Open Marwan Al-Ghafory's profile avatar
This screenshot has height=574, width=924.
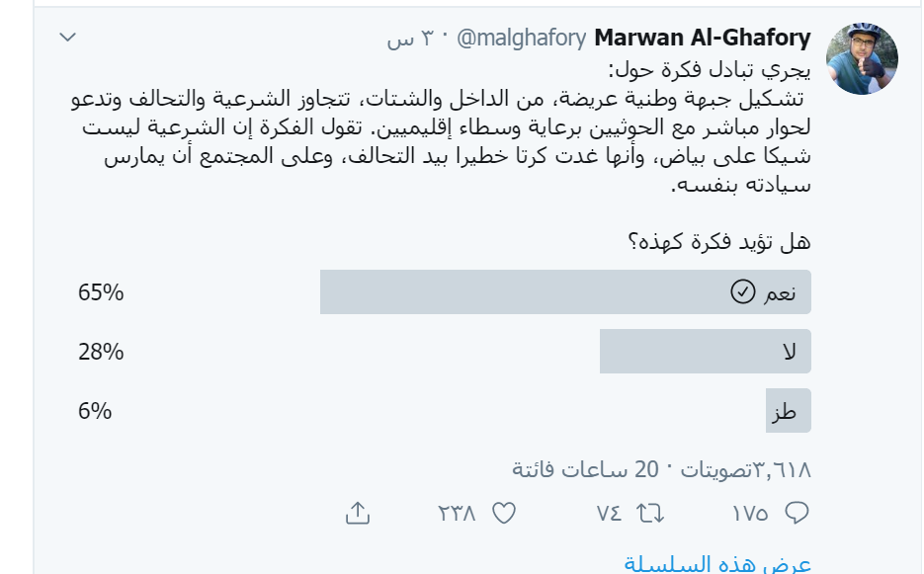click(x=862, y=59)
